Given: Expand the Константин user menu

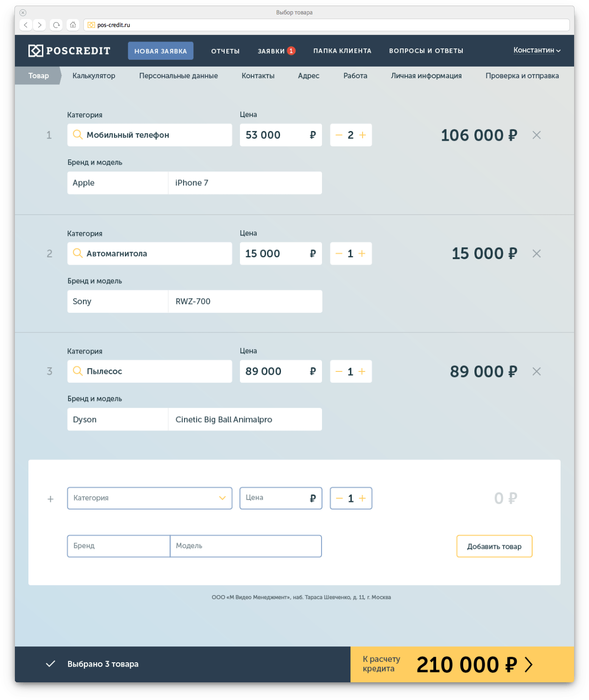Looking at the screenshot, I should (x=537, y=50).
